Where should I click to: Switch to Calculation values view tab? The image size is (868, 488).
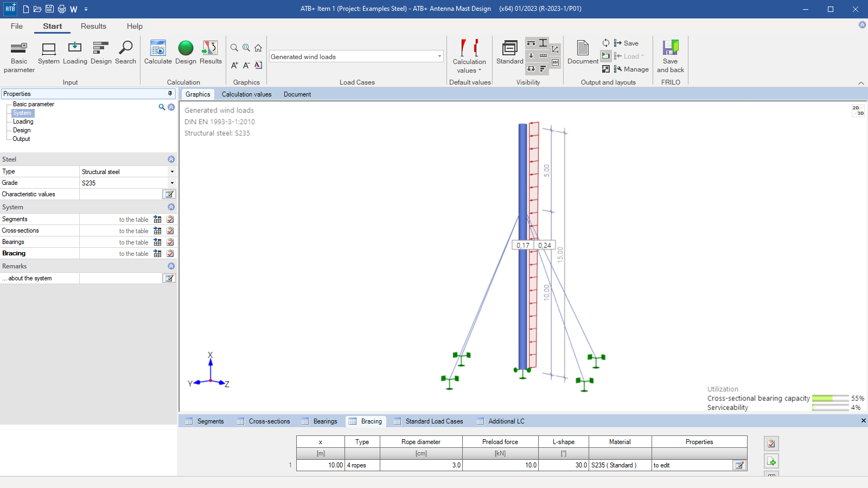coord(246,94)
